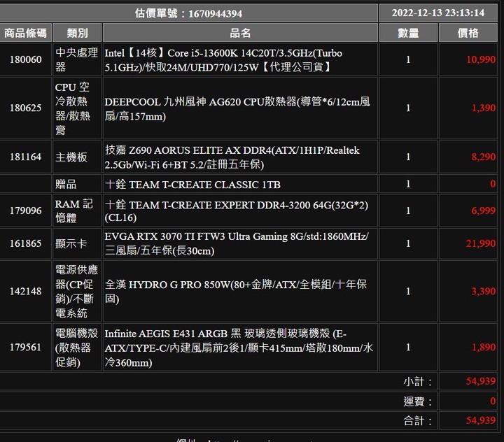
Task: Click the 價格 column header
Action: 468,33
